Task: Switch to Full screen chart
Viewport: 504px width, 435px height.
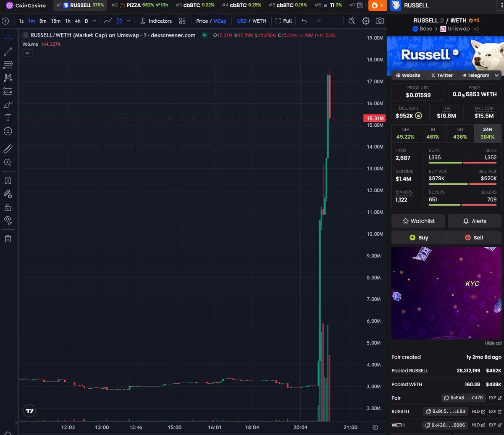Action: (283, 21)
